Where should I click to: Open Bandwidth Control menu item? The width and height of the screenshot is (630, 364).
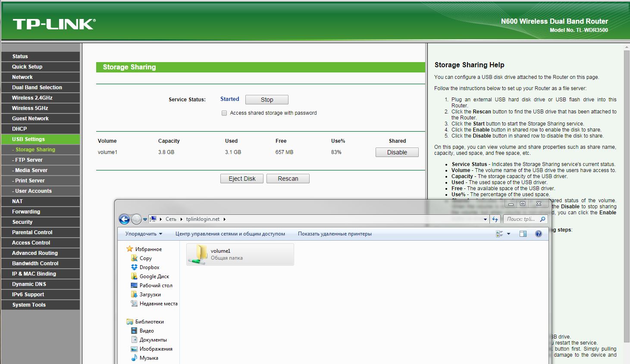[41, 264]
